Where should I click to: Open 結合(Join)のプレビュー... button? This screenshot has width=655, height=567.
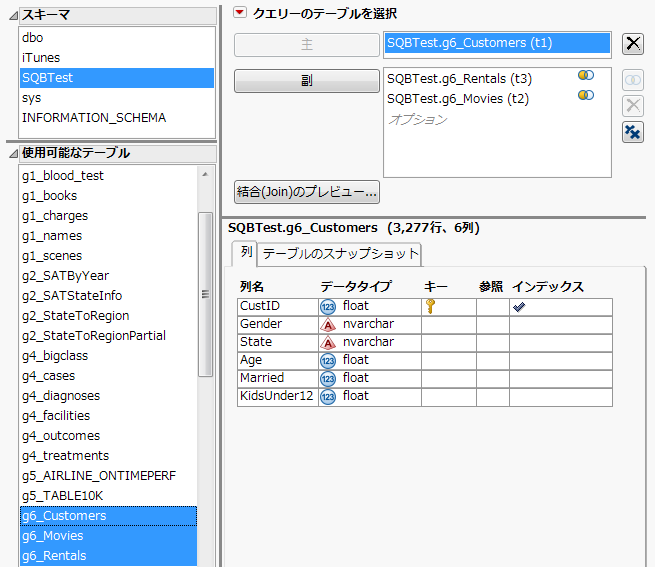306,191
